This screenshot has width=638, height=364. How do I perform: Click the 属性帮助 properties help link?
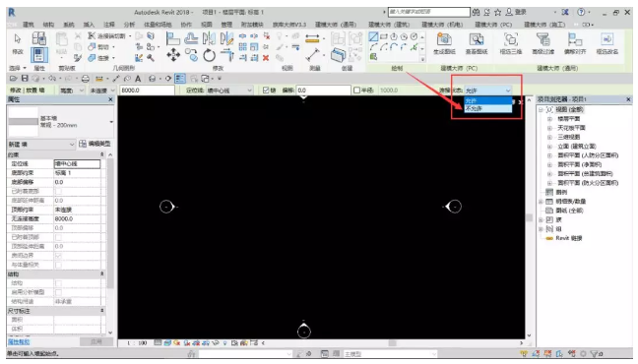pos(19,342)
